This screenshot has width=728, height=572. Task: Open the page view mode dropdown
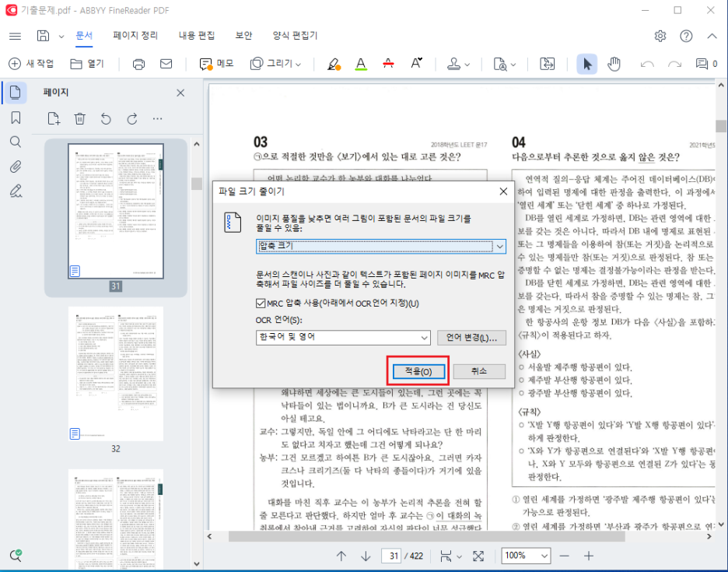tap(450, 556)
